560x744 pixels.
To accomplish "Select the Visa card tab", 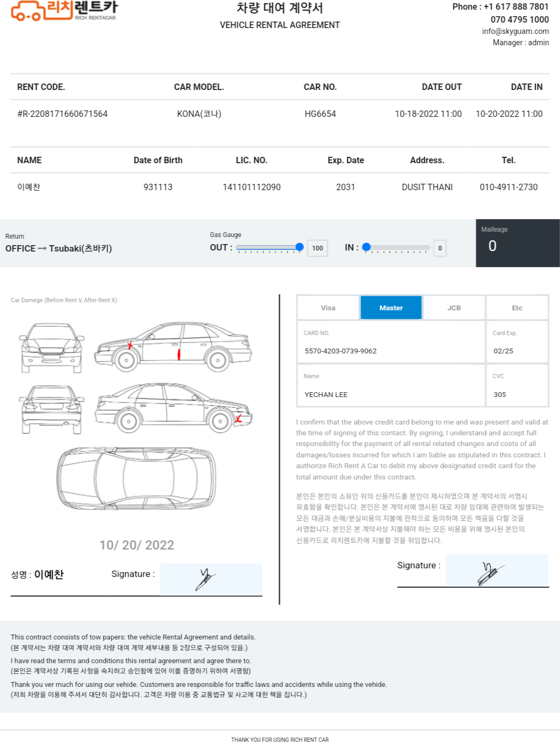I will pyautogui.click(x=328, y=308).
